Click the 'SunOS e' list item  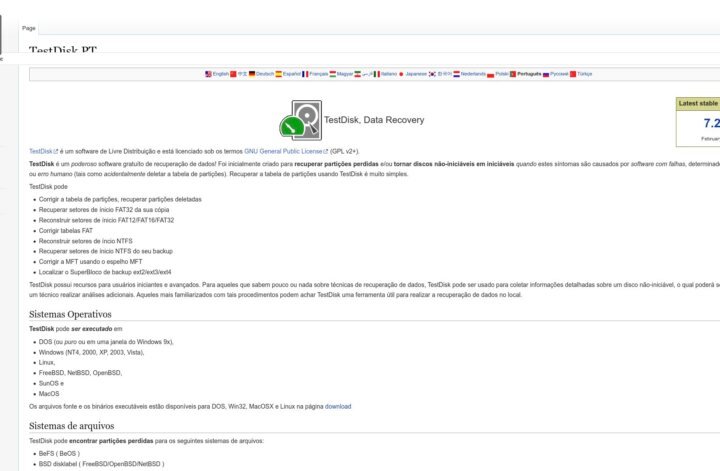[51, 383]
